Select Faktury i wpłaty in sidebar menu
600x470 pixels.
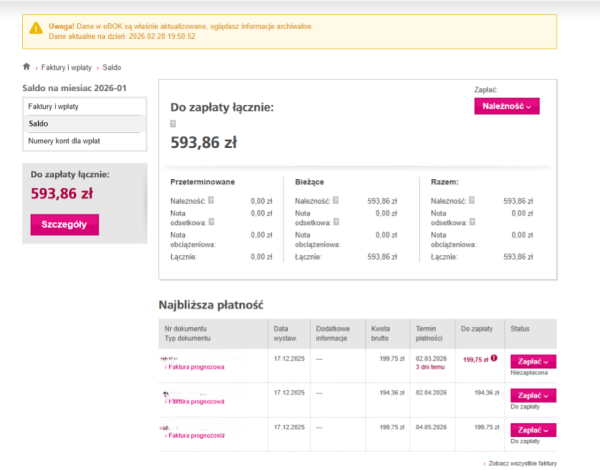(x=54, y=106)
